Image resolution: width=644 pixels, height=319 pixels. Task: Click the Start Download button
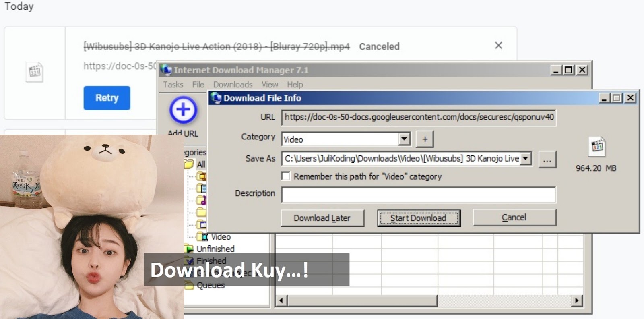tap(419, 218)
